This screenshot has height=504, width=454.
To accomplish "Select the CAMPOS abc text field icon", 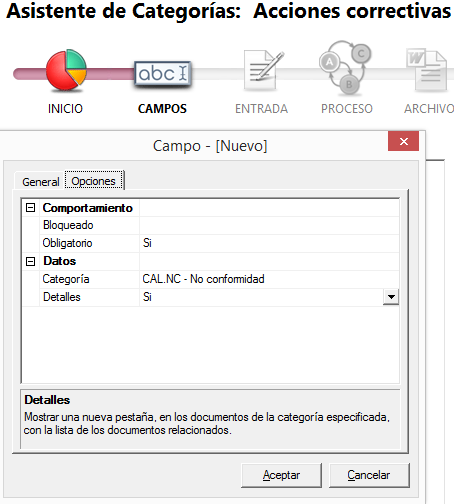I will [x=163, y=73].
